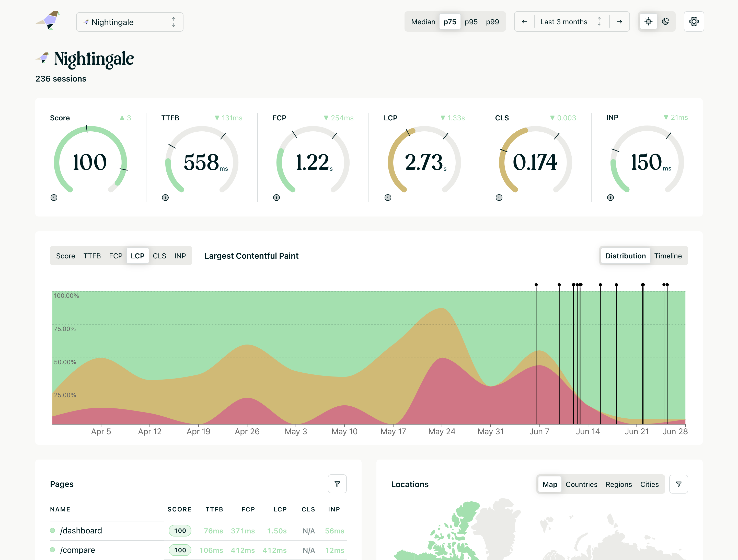Click the CLS gauge showing 0.174
The image size is (738, 560).
535,159
